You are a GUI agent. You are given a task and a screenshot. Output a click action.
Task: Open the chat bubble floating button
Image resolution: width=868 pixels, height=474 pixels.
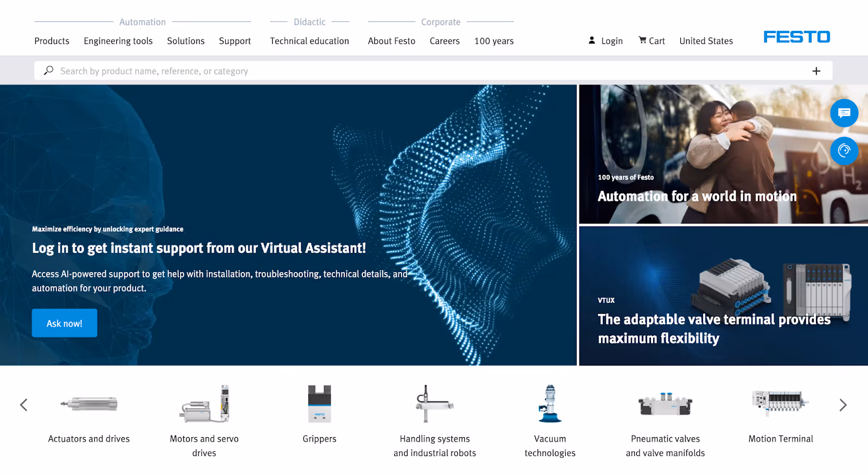click(844, 113)
